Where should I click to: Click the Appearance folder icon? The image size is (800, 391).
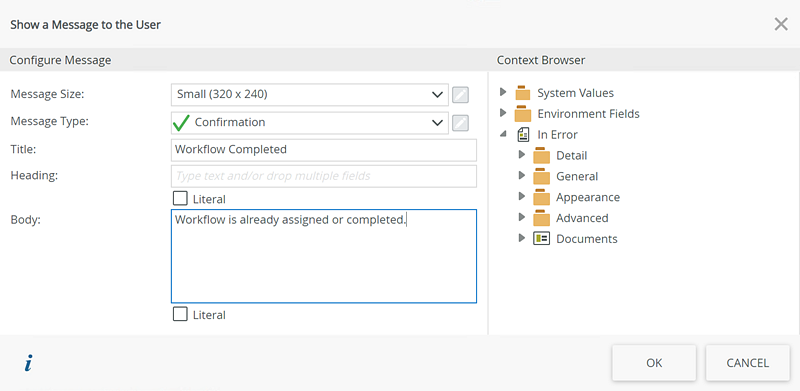[541, 197]
